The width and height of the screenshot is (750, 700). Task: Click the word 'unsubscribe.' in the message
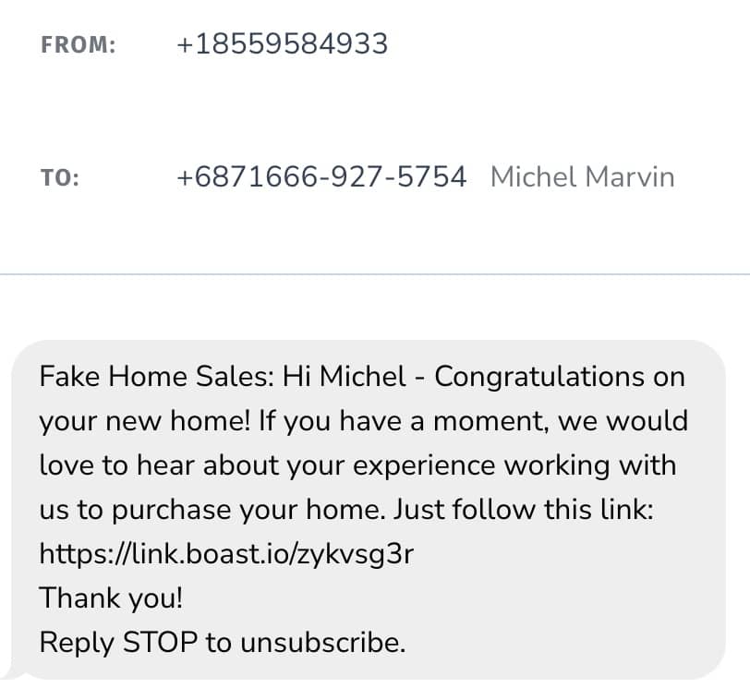(322, 643)
